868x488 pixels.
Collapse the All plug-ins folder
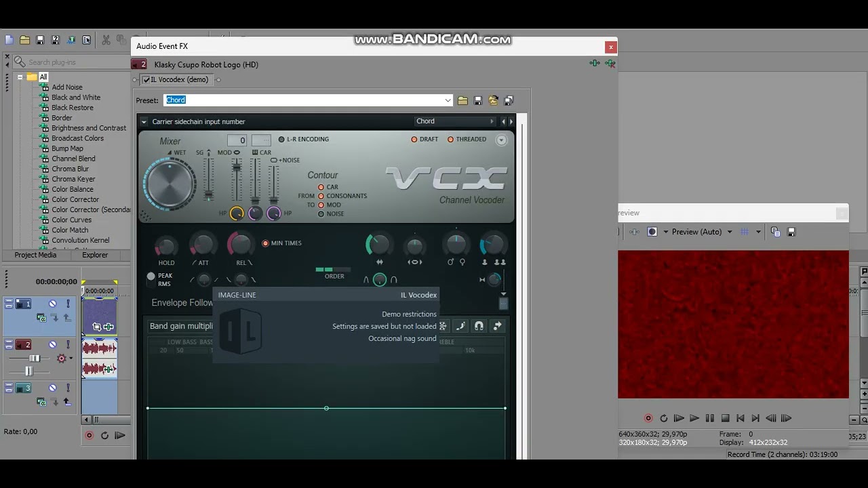coord(20,77)
